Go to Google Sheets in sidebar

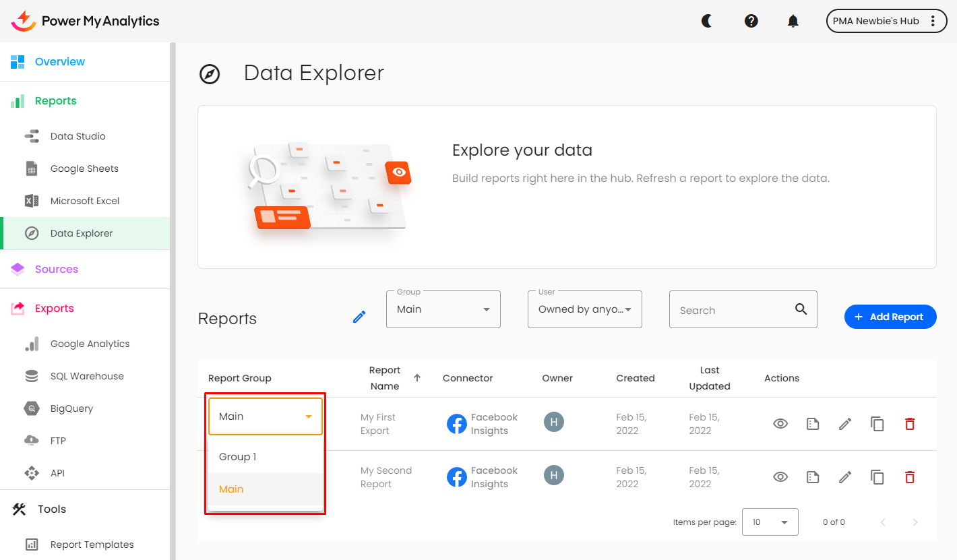(84, 168)
